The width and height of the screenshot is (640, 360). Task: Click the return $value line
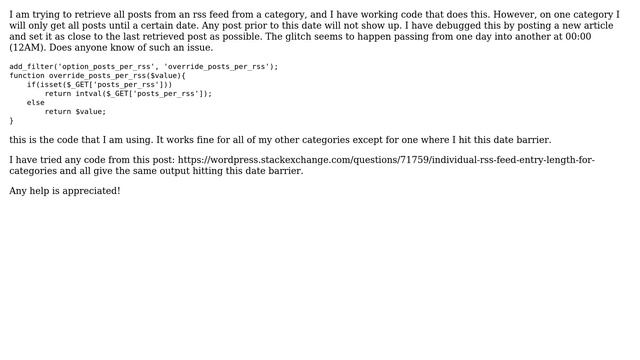75,111
